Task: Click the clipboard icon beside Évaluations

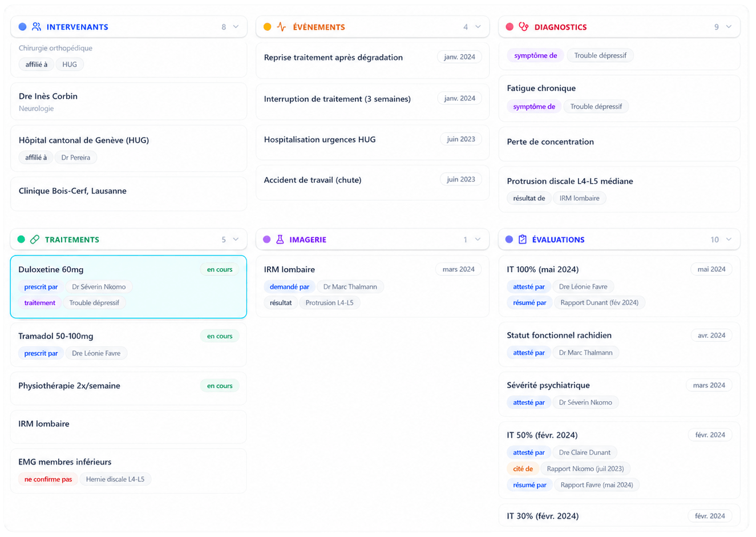Action: click(523, 240)
